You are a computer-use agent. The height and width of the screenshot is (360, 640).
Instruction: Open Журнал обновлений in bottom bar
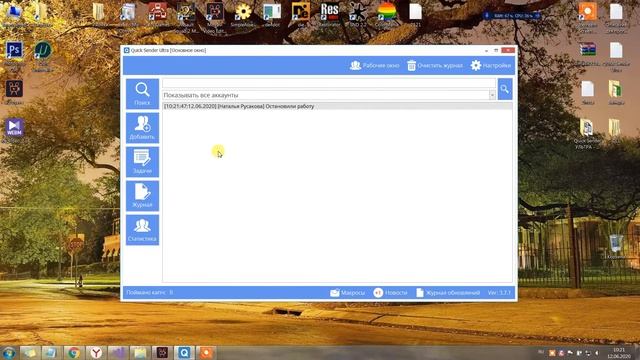448,293
